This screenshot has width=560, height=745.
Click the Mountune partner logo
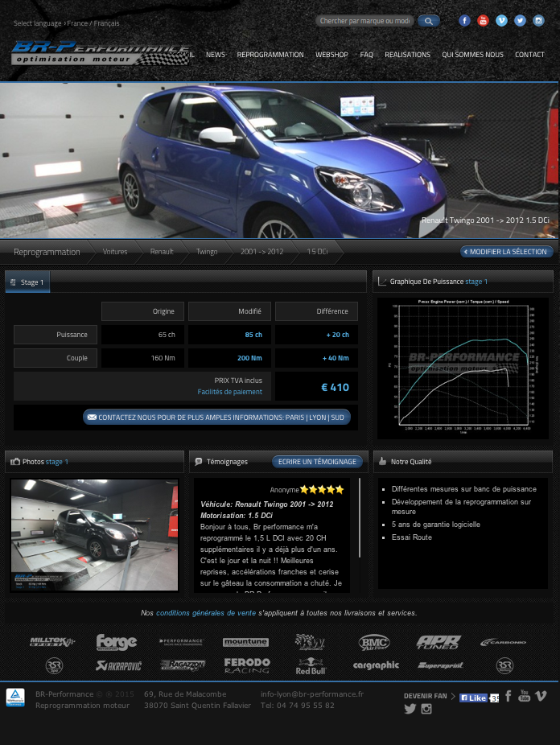tap(245, 642)
